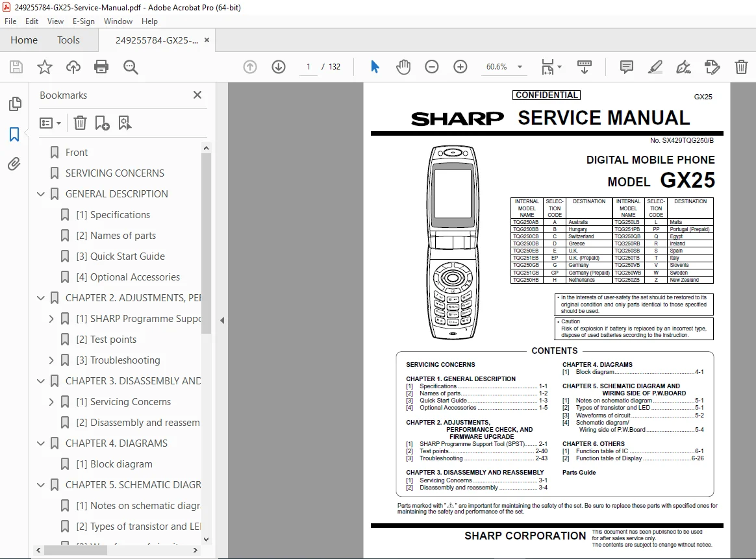The width and height of the screenshot is (756, 559).
Task: Go to next page arrow
Action: tap(279, 66)
